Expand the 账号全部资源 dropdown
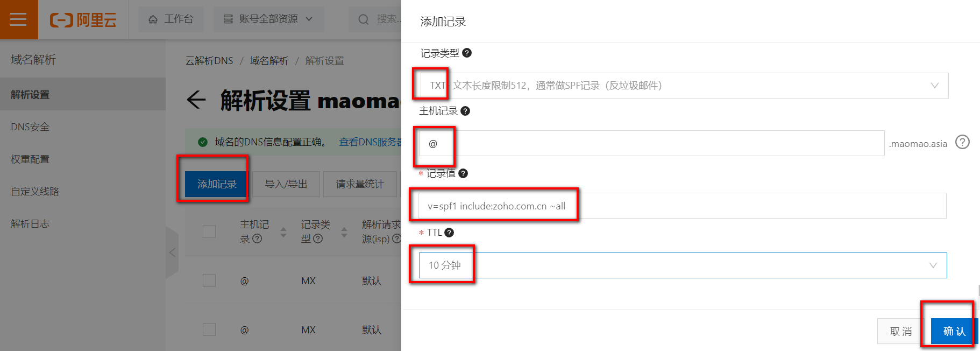The height and width of the screenshot is (351, 980). tap(268, 19)
